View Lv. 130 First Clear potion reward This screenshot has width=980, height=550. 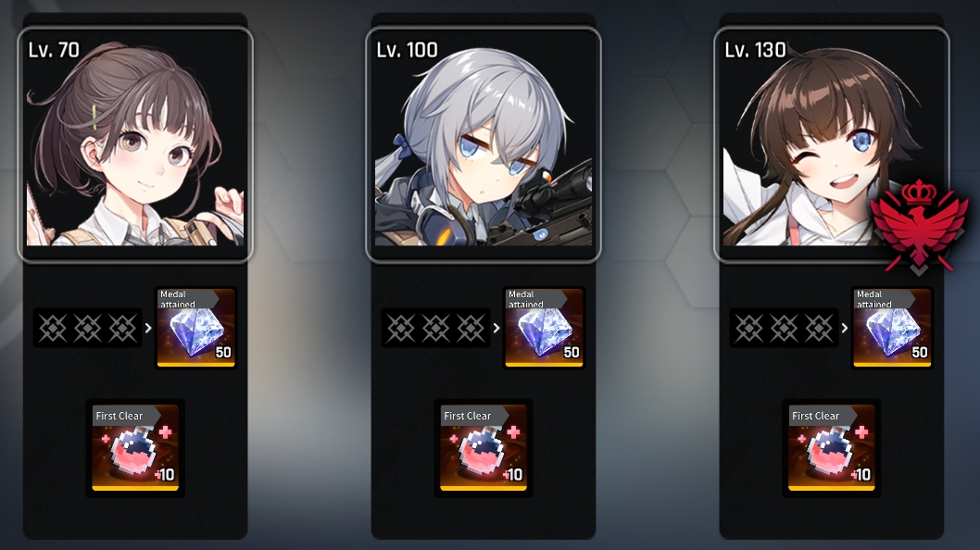(x=832, y=447)
